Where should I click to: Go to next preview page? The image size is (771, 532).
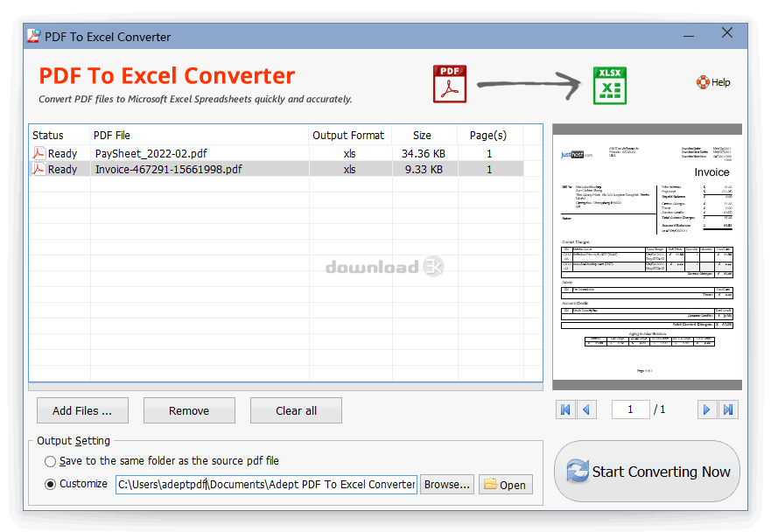point(707,409)
